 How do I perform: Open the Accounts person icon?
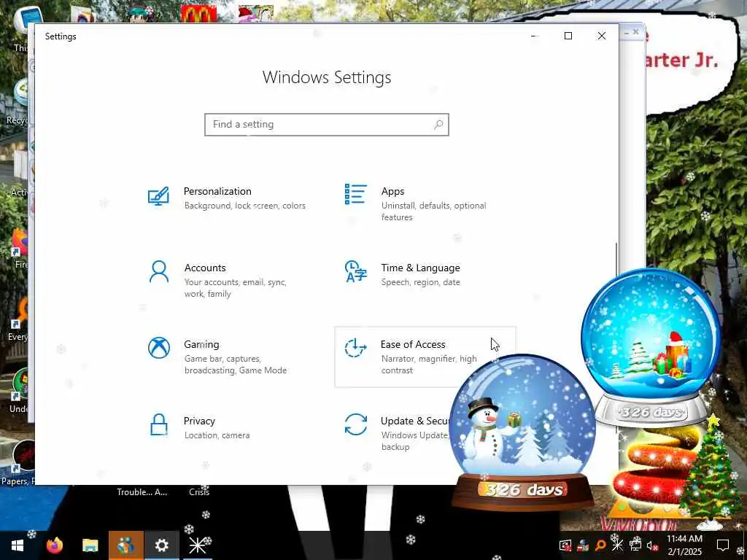click(x=158, y=271)
